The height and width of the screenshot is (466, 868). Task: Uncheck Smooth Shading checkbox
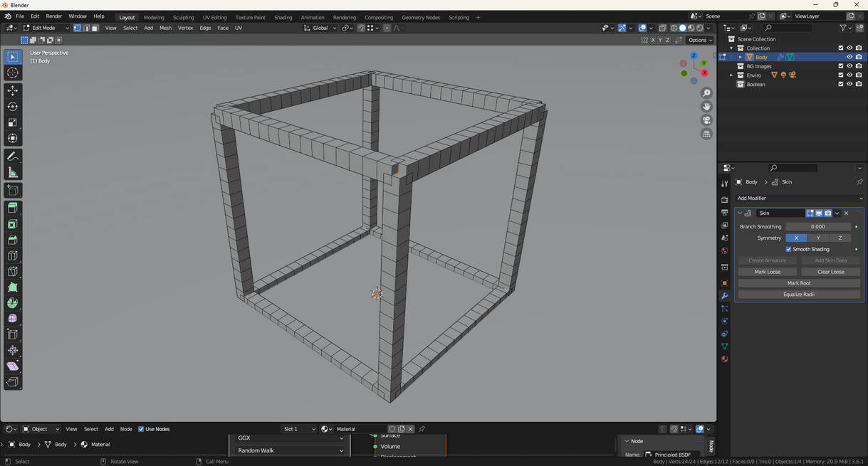click(788, 249)
